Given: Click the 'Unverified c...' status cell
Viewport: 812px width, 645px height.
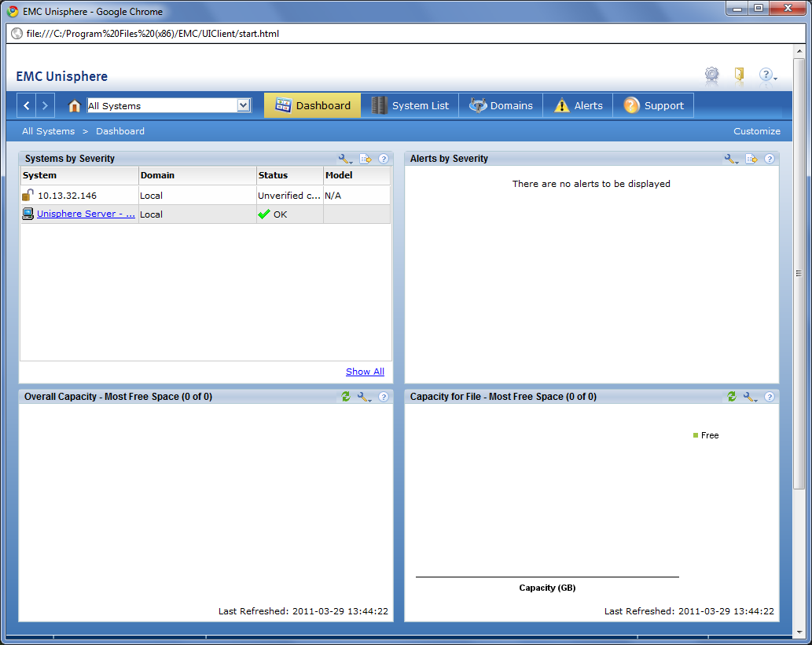Looking at the screenshot, I should pos(289,196).
